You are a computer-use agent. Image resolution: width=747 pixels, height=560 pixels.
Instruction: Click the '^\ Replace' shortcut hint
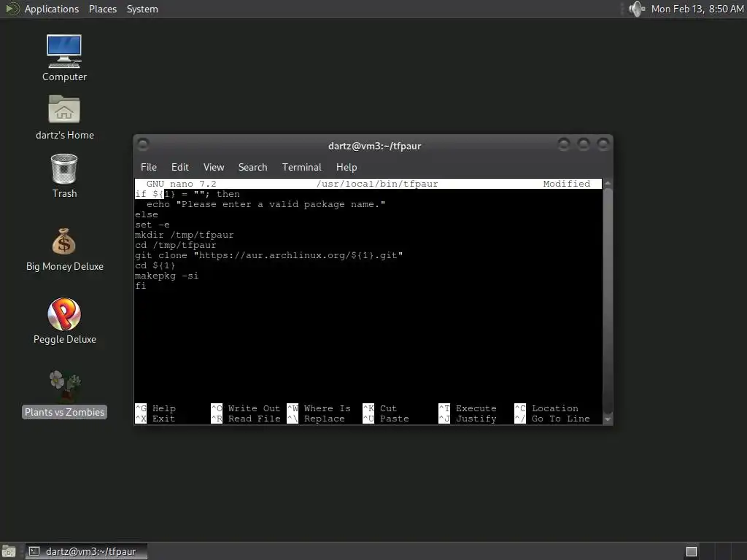click(x=316, y=419)
